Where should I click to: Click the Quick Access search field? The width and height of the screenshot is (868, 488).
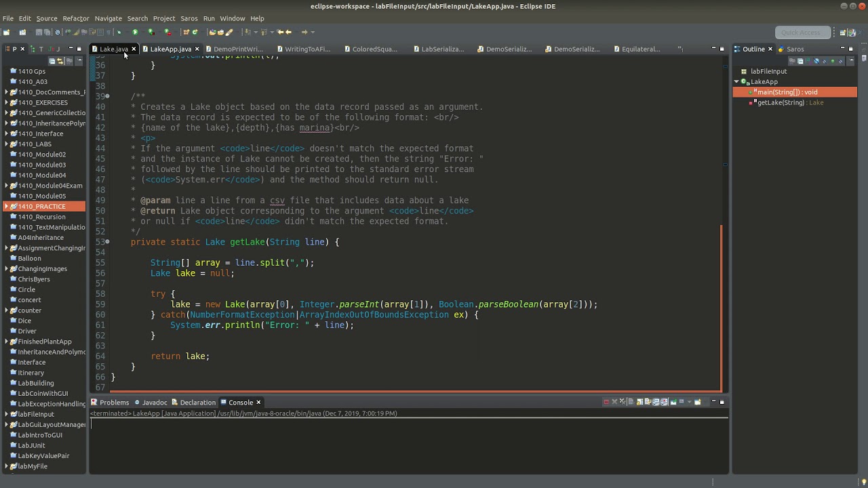pyautogui.click(x=803, y=33)
